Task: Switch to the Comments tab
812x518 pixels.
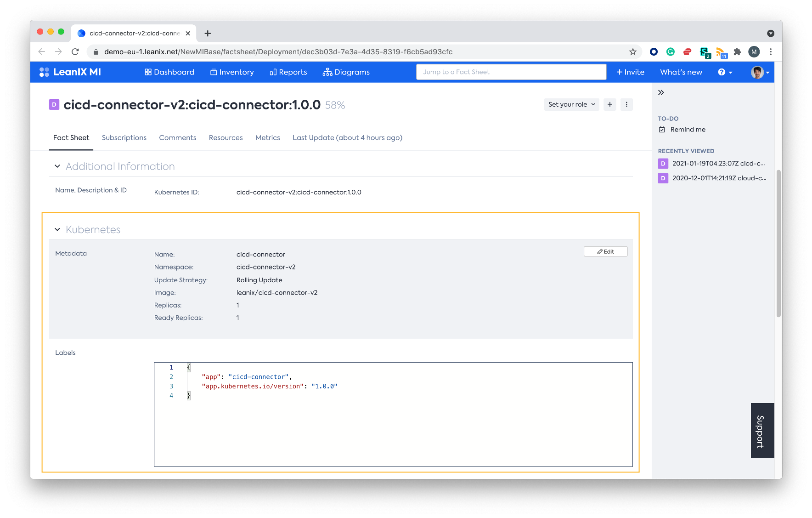Action: pos(178,138)
